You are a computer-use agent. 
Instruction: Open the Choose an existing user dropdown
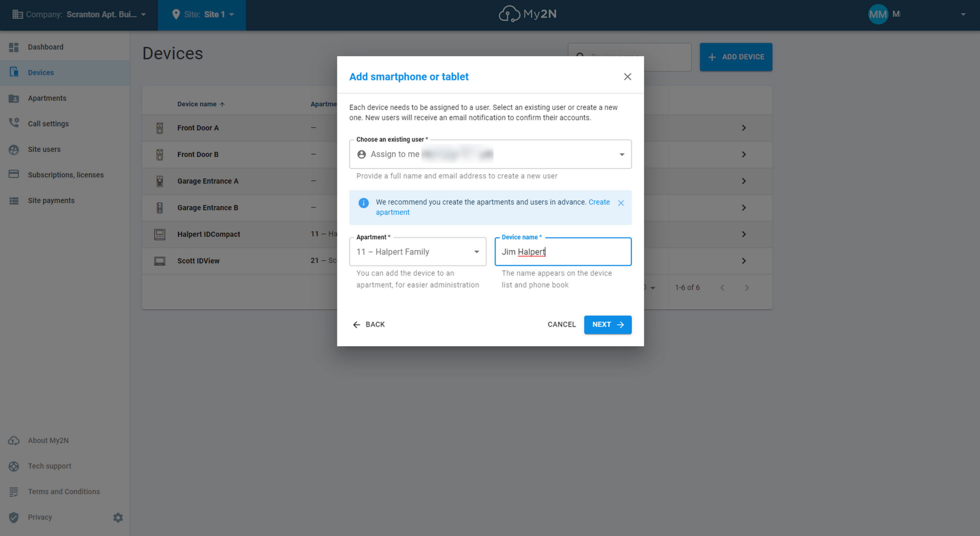490,154
